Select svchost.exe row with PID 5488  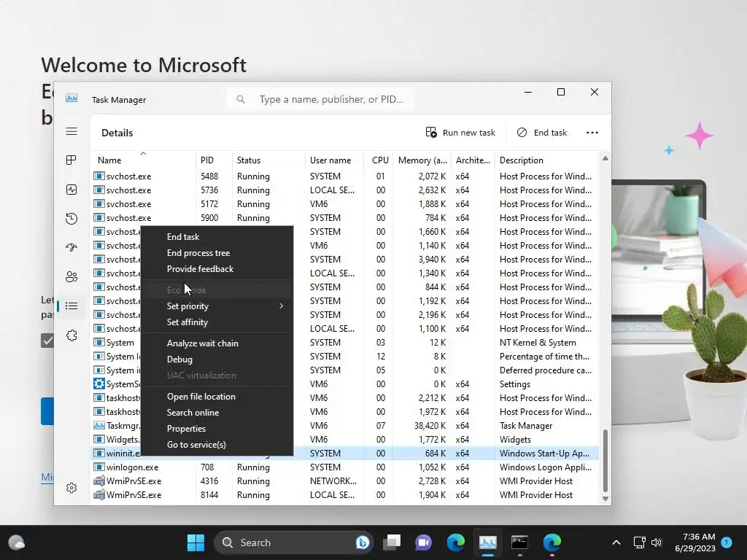pos(345,176)
